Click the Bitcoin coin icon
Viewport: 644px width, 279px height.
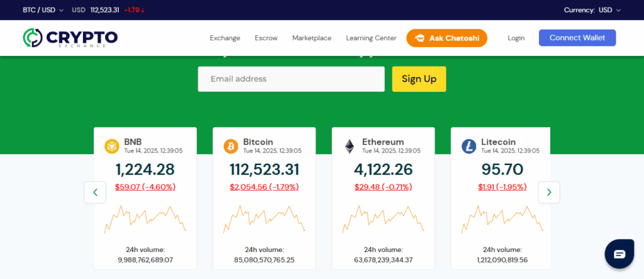coord(230,147)
